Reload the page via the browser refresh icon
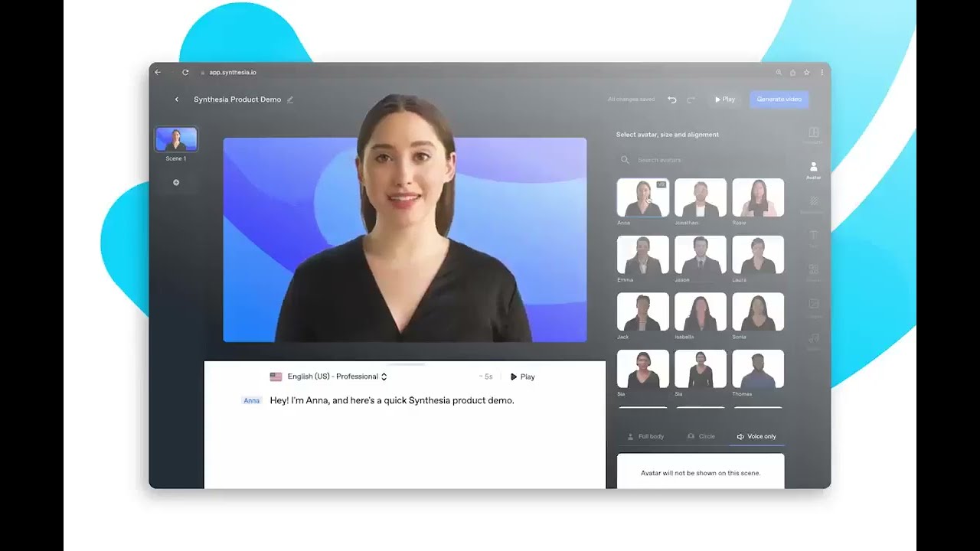The height and width of the screenshot is (551, 980). pos(185,72)
